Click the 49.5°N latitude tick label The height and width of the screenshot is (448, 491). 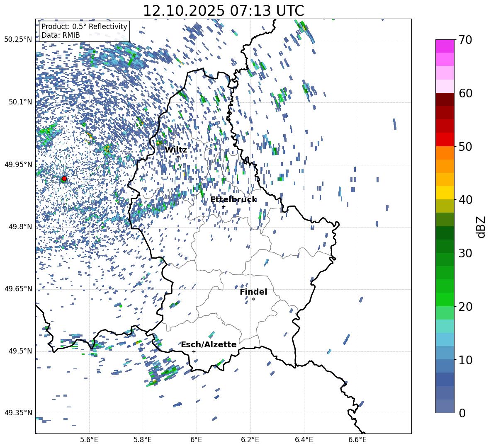pyautogui.click(x=20, y=351)
